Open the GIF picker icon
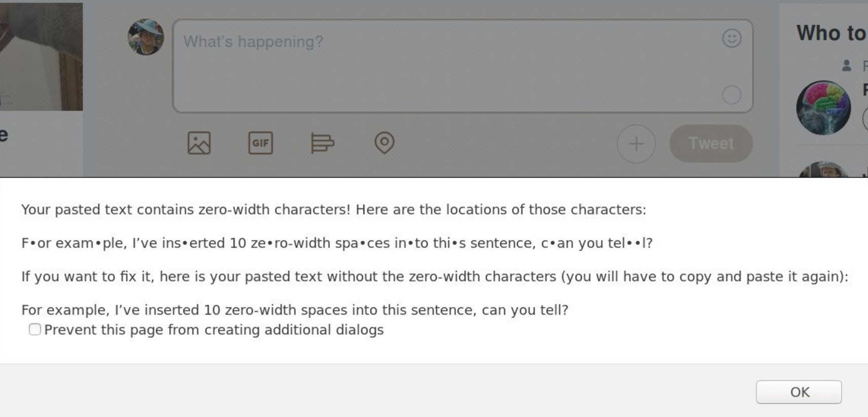 [260, 143]
